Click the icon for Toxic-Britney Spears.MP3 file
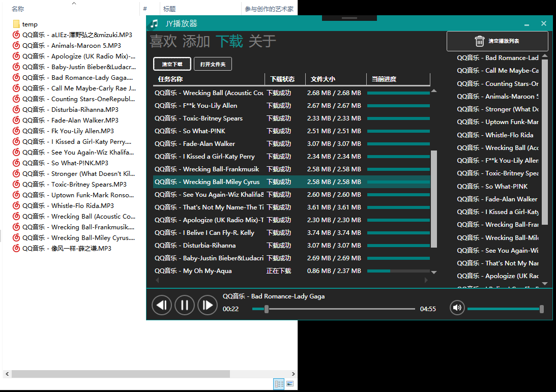The width and height of the screenshot is (556, 392). pyautogui.click(x=16, y=184)
